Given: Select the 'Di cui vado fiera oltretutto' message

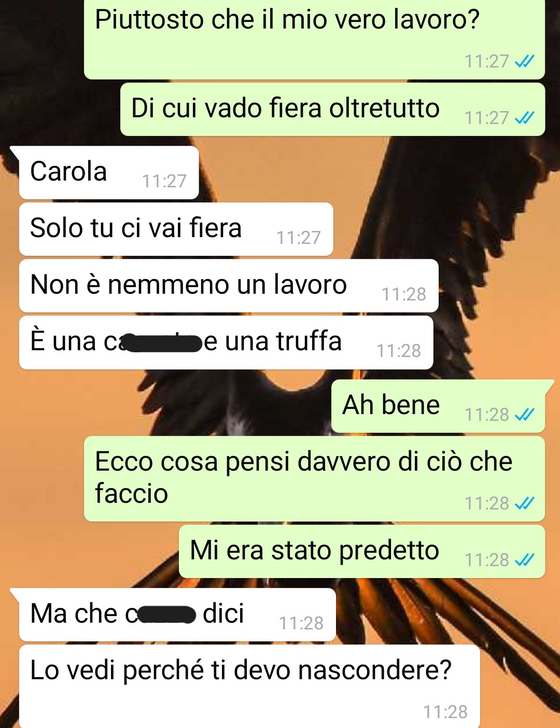Looking at the screenshot, I should point(333,109).
